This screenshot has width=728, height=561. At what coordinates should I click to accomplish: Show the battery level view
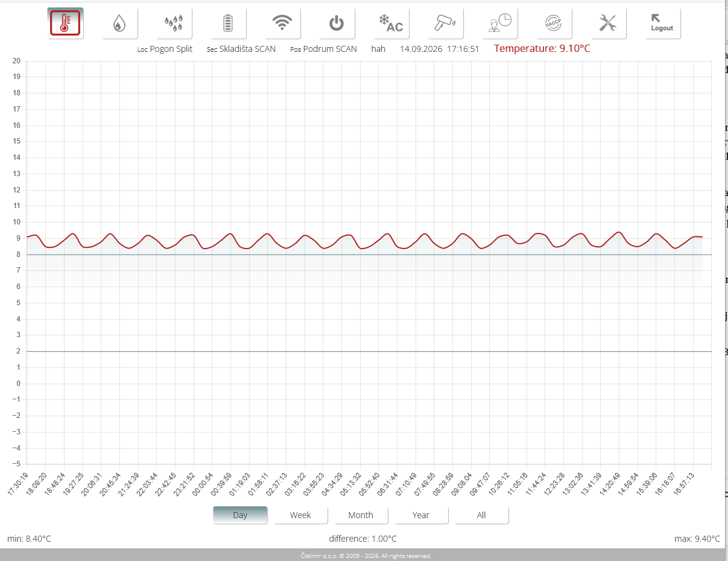pyautogui.click(x=228, y=24)
